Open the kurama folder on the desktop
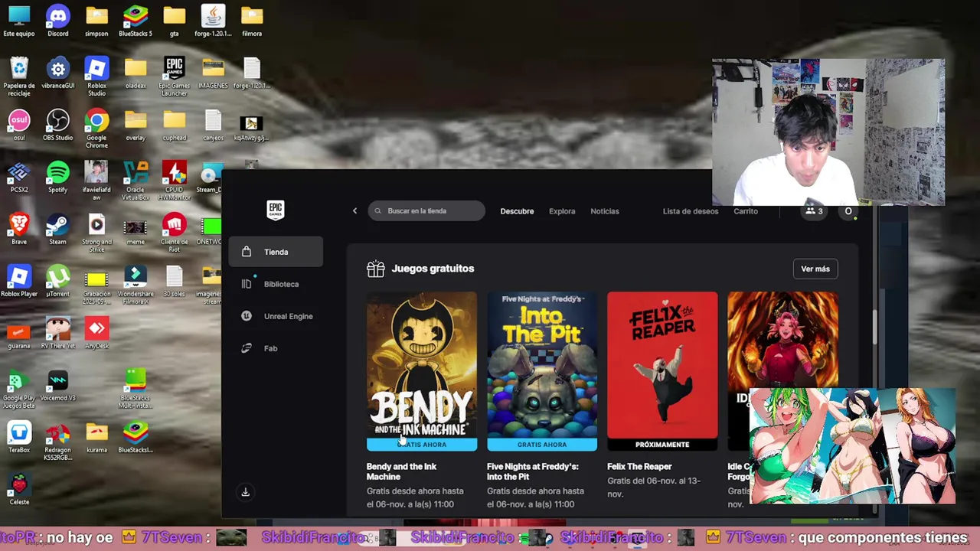This screenshot has width=980, height=551. point(96,437)
